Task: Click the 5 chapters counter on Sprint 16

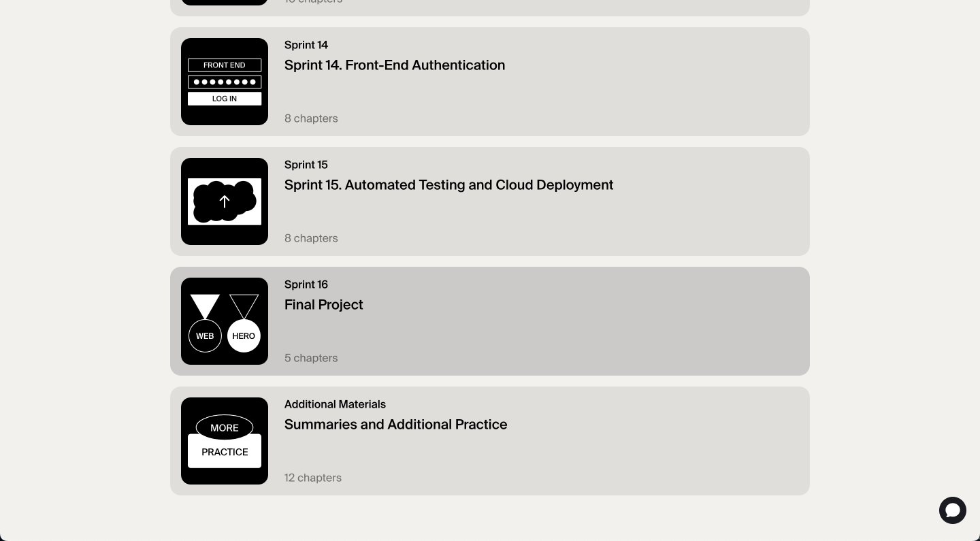Action: coord(311,358)
